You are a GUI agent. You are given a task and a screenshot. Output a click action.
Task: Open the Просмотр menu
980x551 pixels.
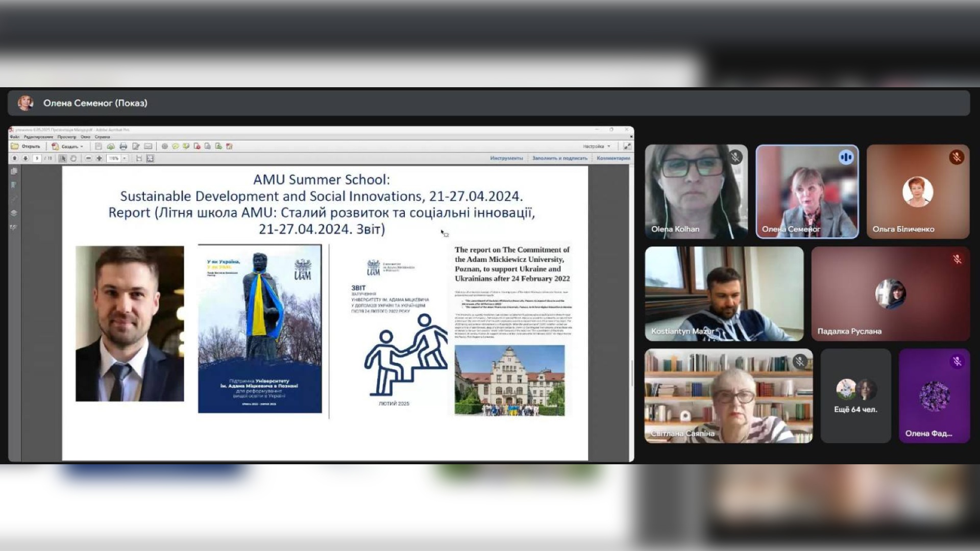(x=67, y=137)
